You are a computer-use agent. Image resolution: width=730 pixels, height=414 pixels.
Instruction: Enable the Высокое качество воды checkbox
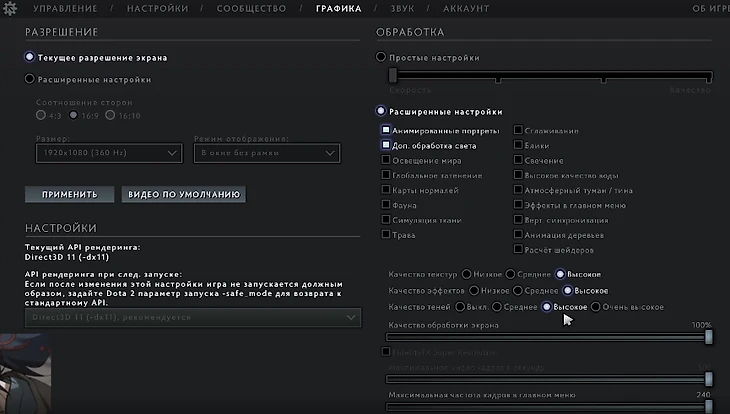pyautogui.click(x=518, y=175)
